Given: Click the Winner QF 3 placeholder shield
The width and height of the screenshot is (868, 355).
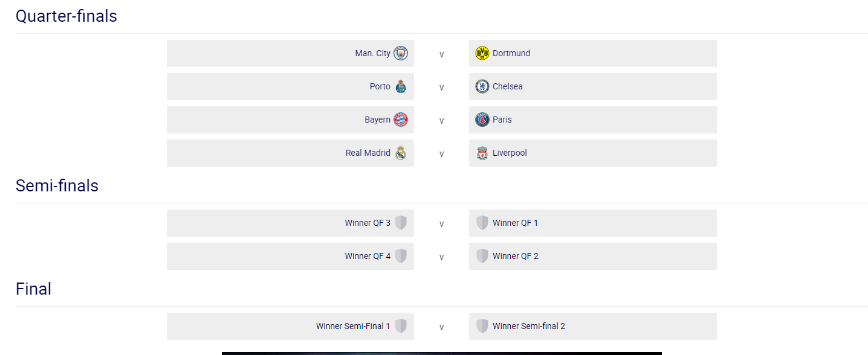Looking at the screenshot, I should point(401,223).
